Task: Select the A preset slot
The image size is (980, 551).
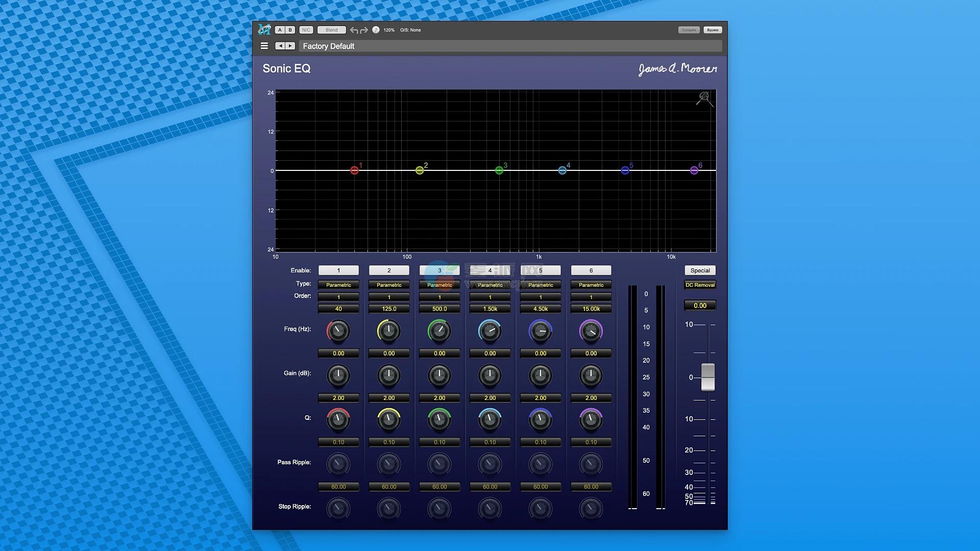Action: point(280,30)
